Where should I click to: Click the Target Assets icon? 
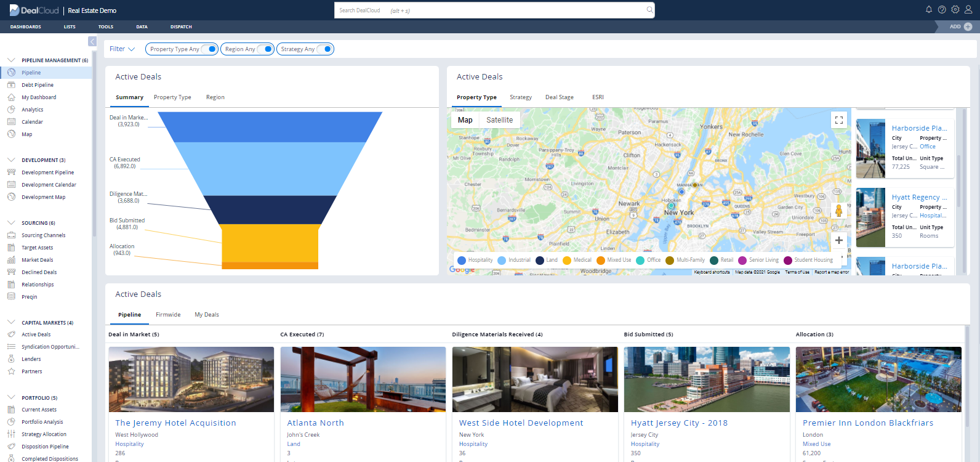pos(11,248)
